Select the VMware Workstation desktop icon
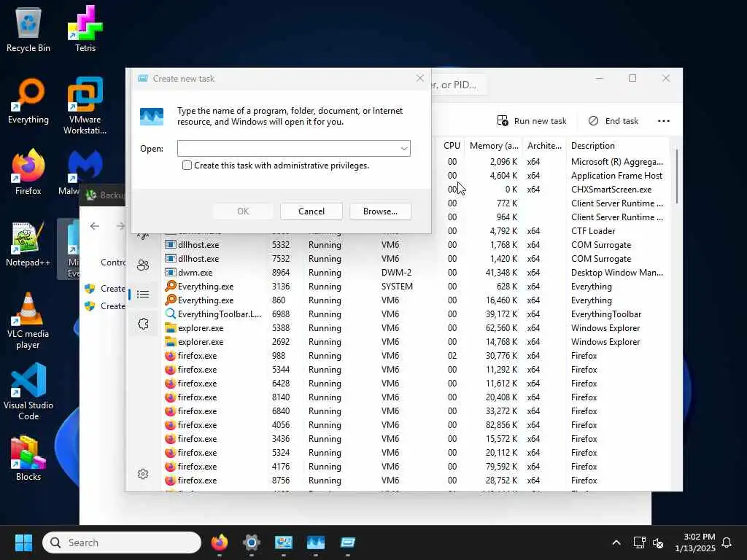Image resolution: width=747 pixels, height=560 pixels. pyautogui.click(x=85, y=106)
